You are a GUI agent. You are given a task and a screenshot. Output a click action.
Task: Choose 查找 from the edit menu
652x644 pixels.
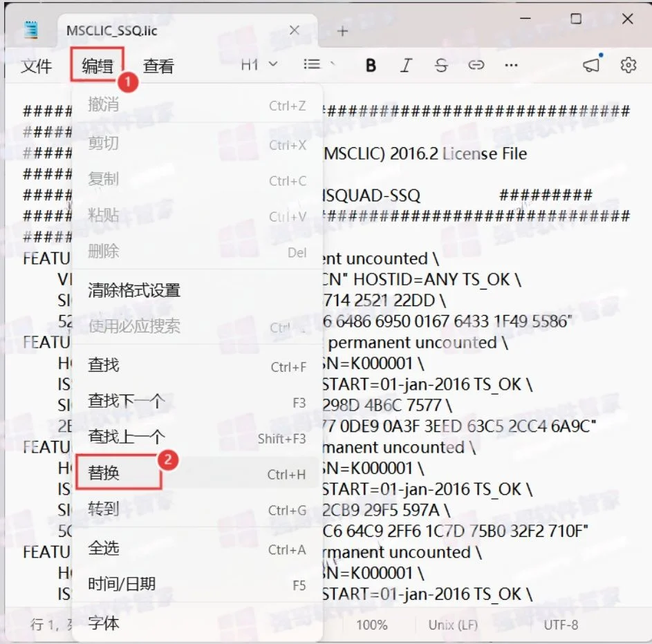pos(197,366)
